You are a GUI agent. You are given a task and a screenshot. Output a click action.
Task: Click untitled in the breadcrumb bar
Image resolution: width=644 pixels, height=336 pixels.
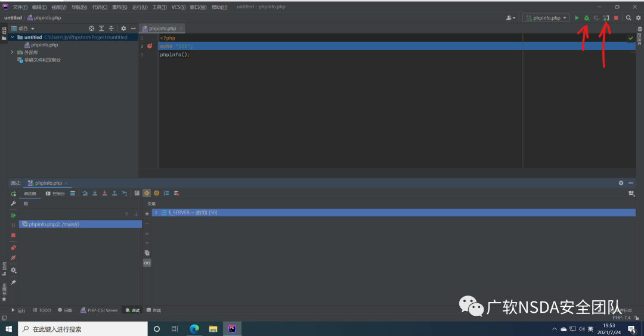(x=13, y=18)
